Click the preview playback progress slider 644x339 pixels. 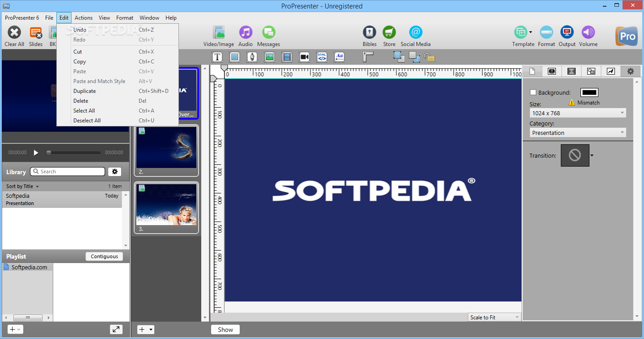73,153
